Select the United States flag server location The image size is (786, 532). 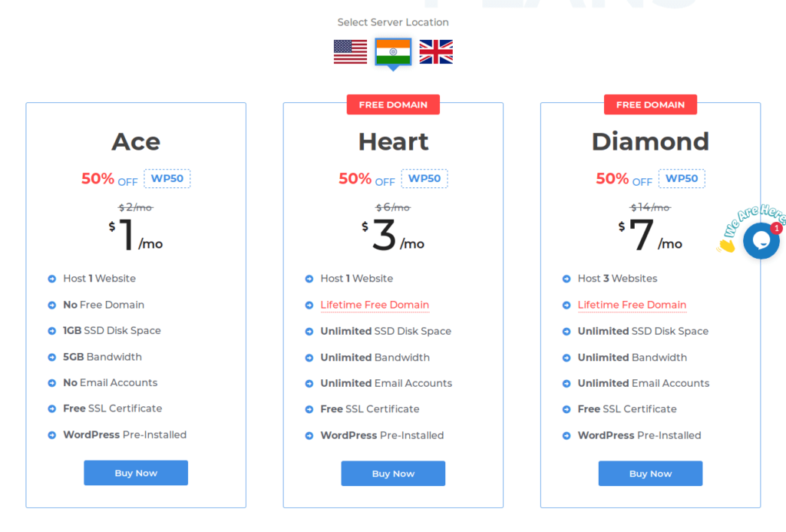[350, 52]
